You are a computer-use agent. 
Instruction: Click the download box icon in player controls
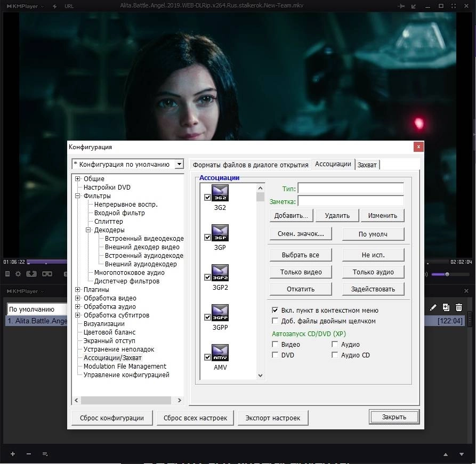coord(31,274)
